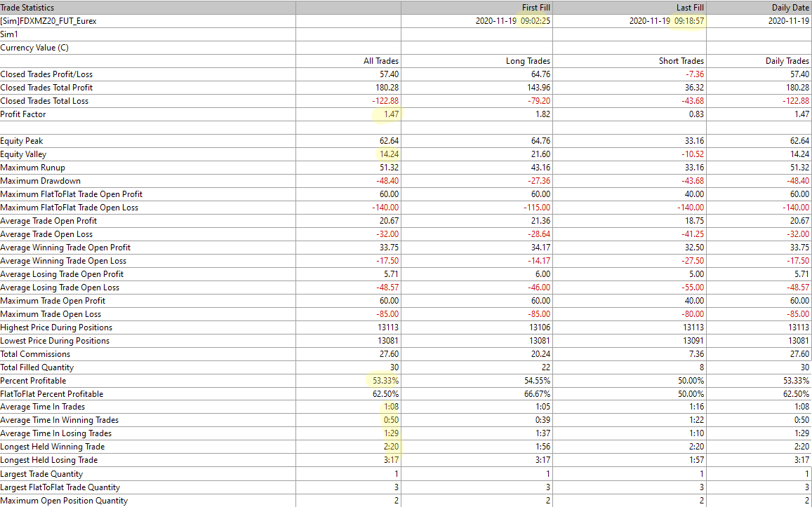812x507 pixels.
Task: Select the Total Commissions row label
Action: point(35,354)
